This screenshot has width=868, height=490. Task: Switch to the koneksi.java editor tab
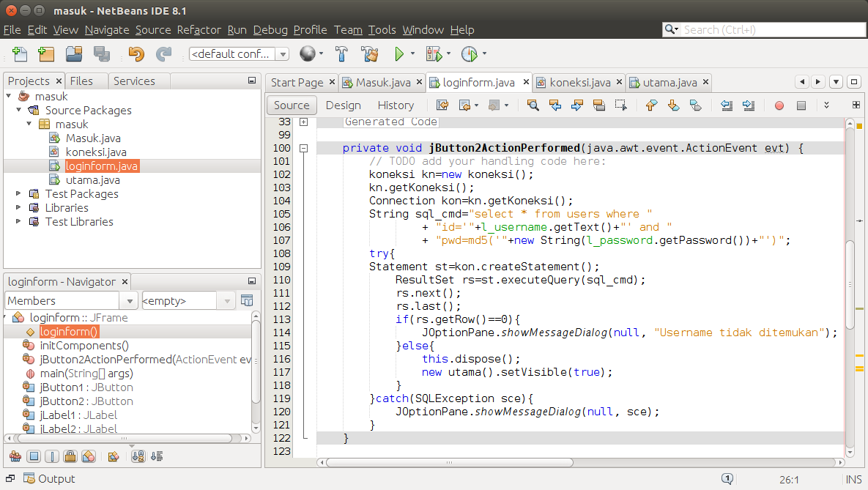(x=580, y=83)
